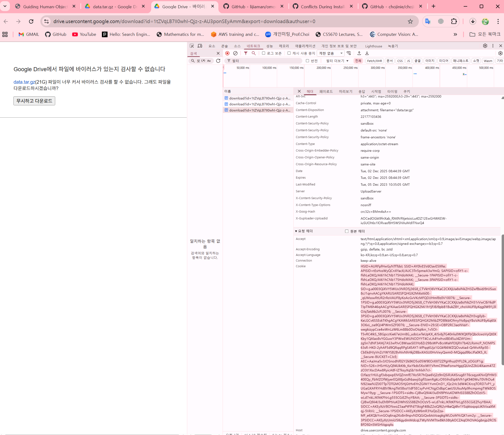
Task: Refresh the search results panel
Action: (x=218, y=61)
